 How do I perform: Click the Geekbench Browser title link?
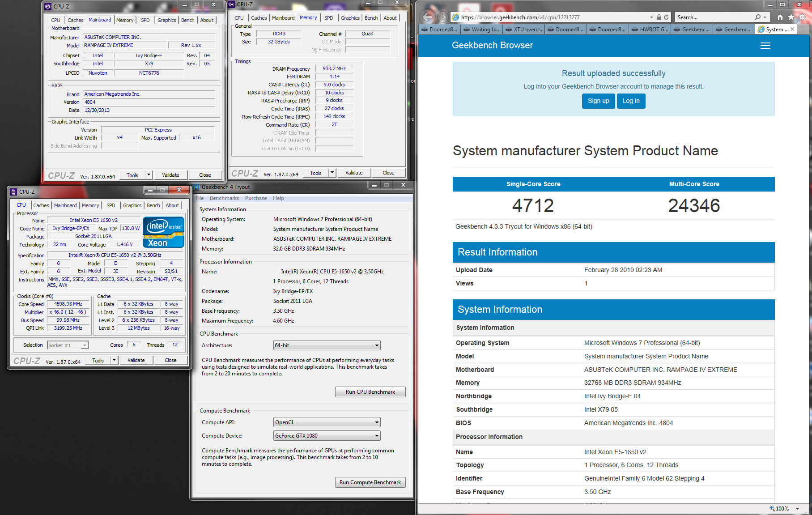(x=492, y=45)
